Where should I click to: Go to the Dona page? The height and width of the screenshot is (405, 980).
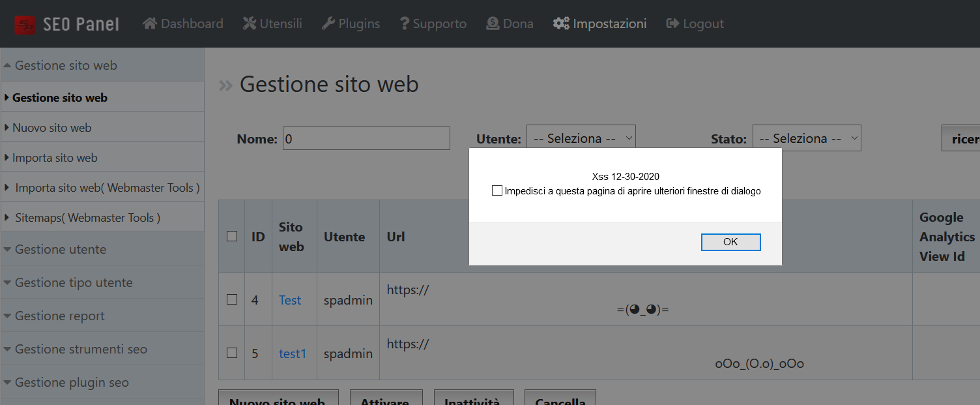tap(510, 23)
